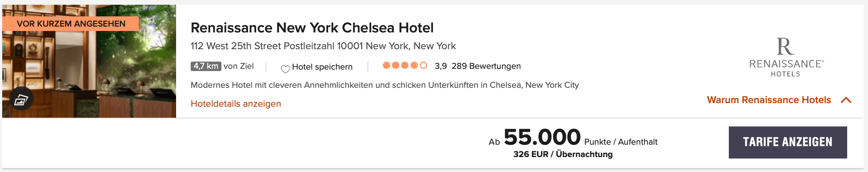Click the 112 West 25th Street address
The width and height of the screenshot is (868, 172).
point(323,46)
